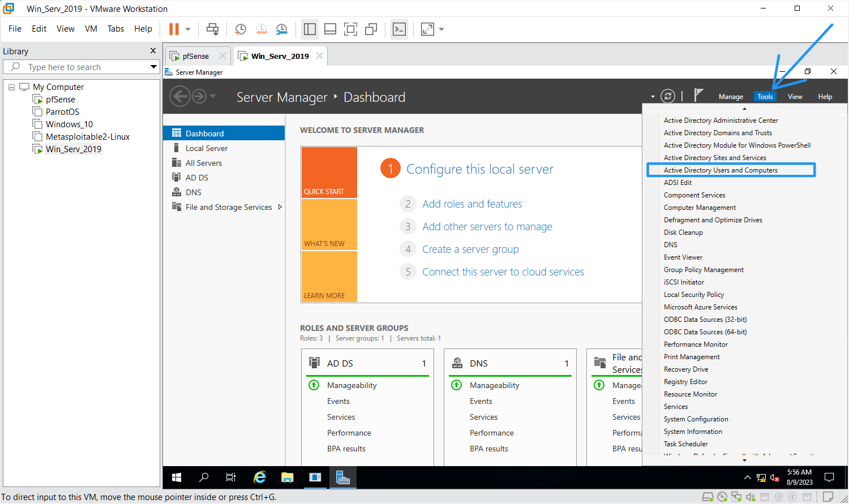
Task: Click Add other servers to manage
Action: pos(487,227)
